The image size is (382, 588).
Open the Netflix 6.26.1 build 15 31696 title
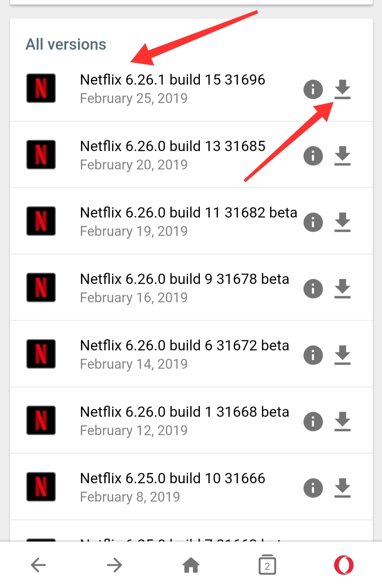(x=173, y=80)
